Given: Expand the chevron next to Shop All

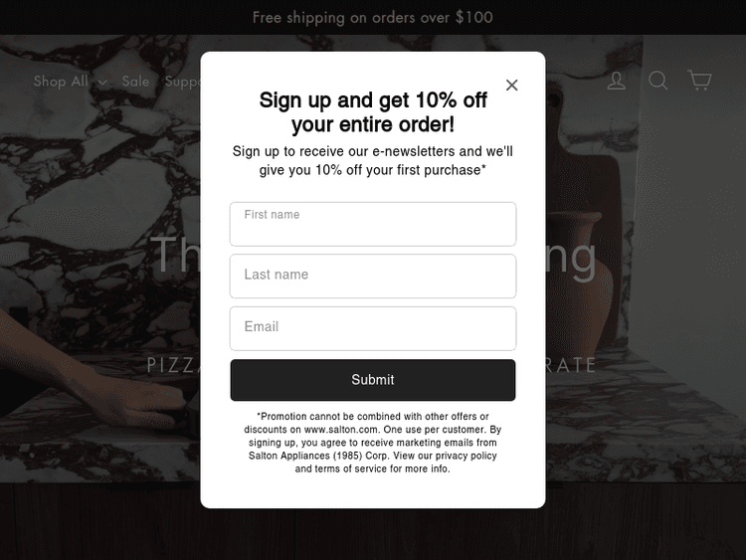Looking at the screenshot, I should [x=102, y=83].
